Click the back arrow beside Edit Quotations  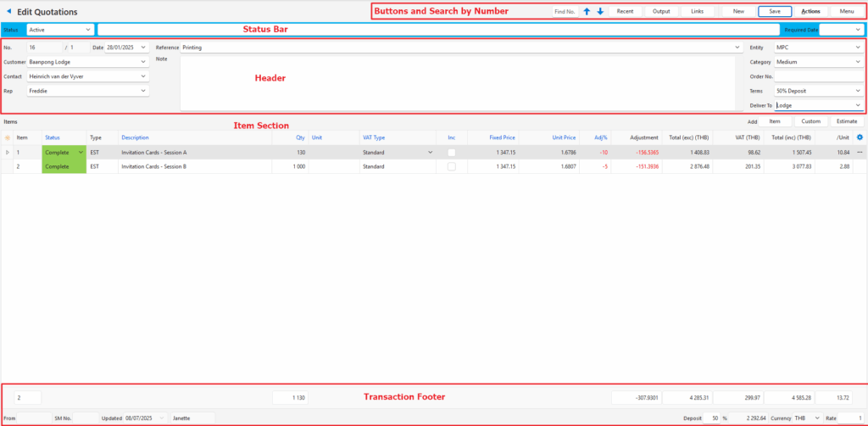8,12
